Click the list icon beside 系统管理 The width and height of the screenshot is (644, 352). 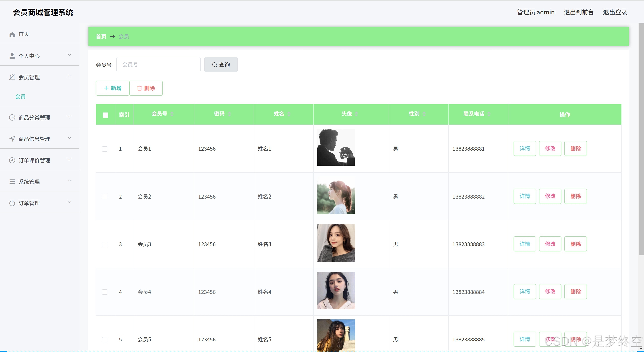[12, 182]
